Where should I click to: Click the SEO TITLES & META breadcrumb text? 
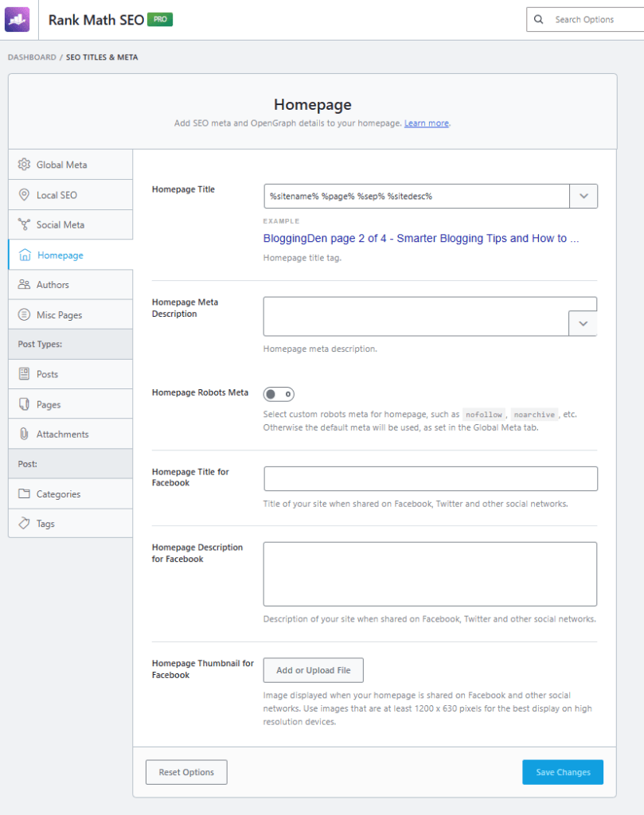pos(102,57)
